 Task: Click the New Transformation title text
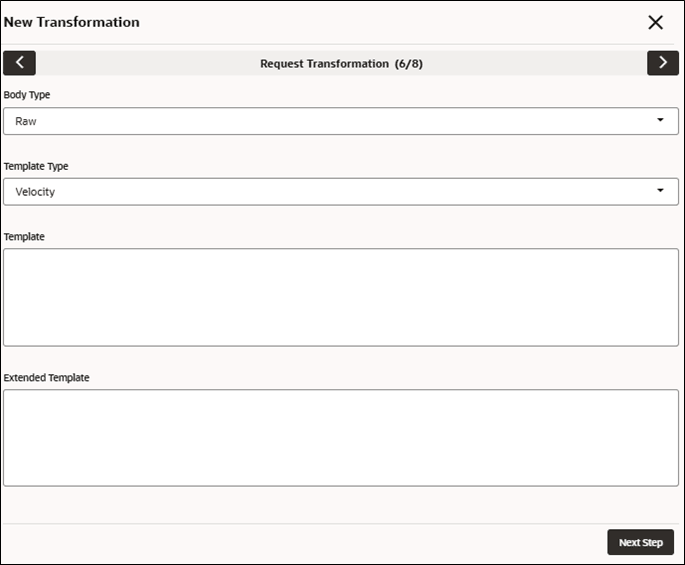[x=72, y=22]
